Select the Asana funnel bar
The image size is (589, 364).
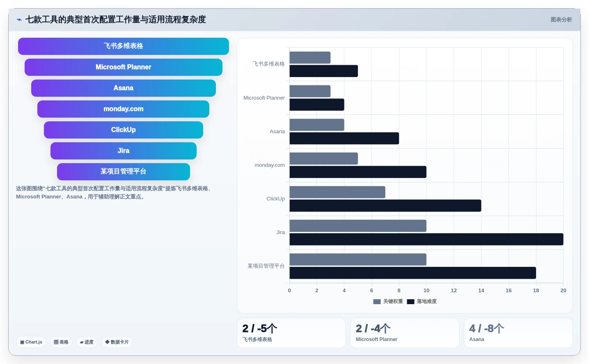[x=124, y=88]
